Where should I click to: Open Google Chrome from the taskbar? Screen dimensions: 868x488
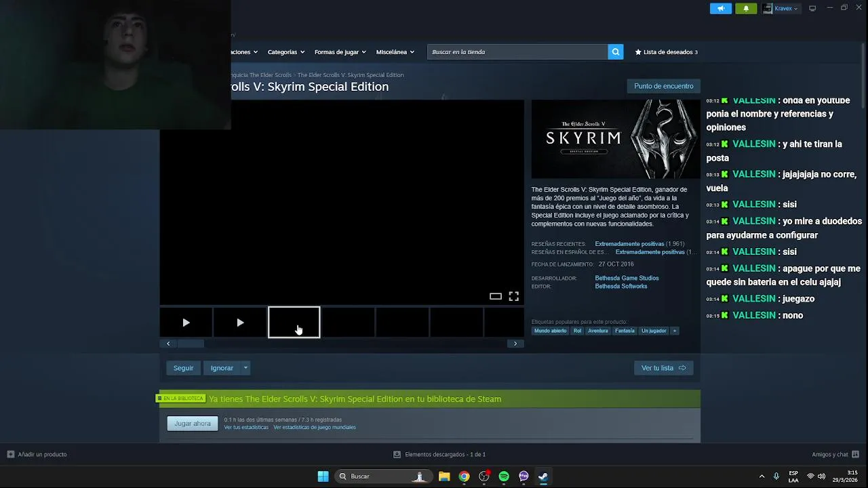click(x=464, y=476)
